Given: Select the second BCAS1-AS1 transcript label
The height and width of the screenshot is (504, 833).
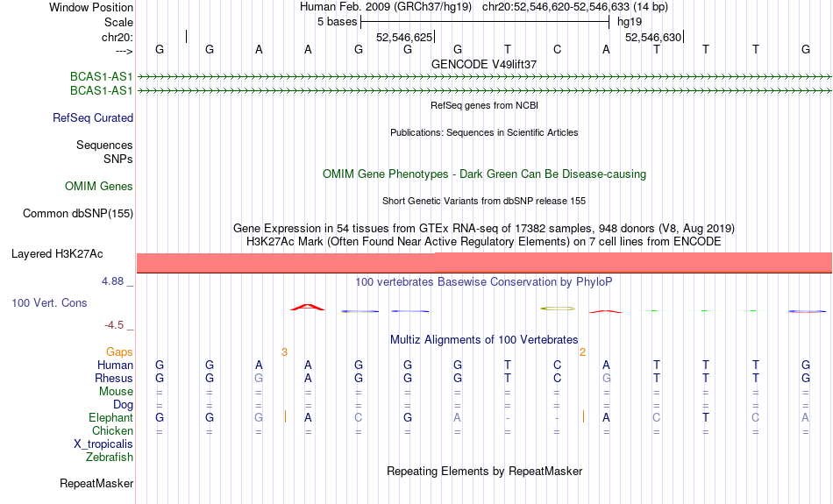Looking at the screenshot, I should pyautogui.click(x=101, y=91).
